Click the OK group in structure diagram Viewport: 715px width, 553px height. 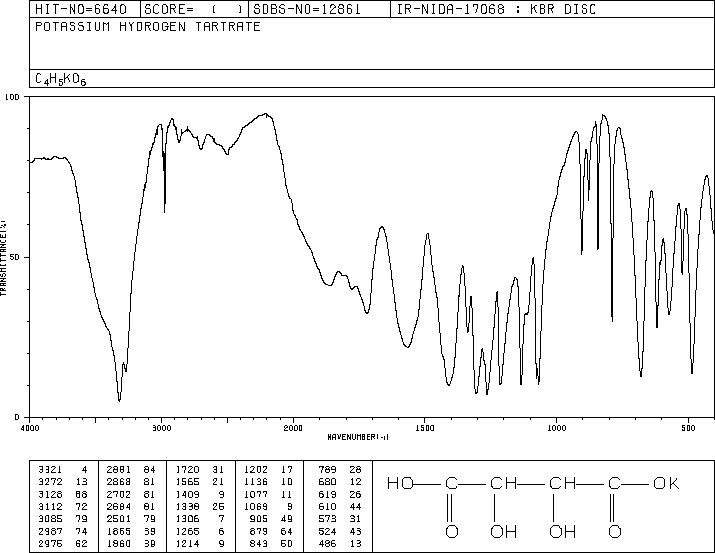coord(666,483)
